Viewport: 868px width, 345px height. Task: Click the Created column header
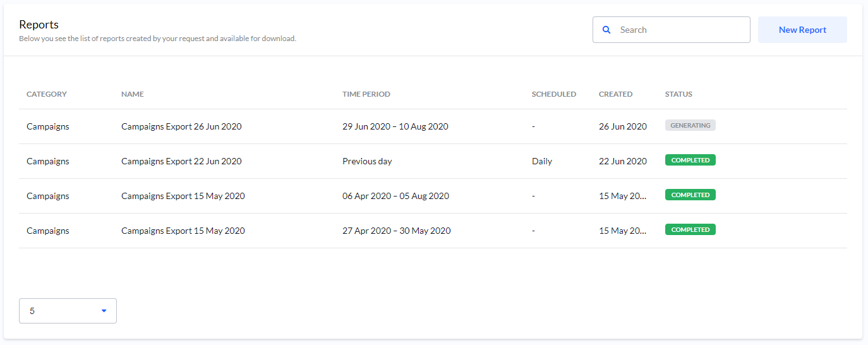[x=615, y=94]
